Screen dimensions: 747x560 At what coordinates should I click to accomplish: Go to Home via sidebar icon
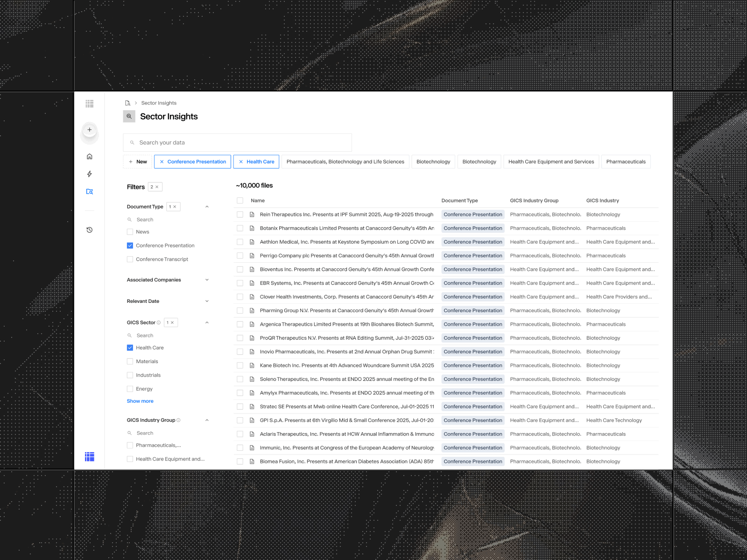point(90,156)
